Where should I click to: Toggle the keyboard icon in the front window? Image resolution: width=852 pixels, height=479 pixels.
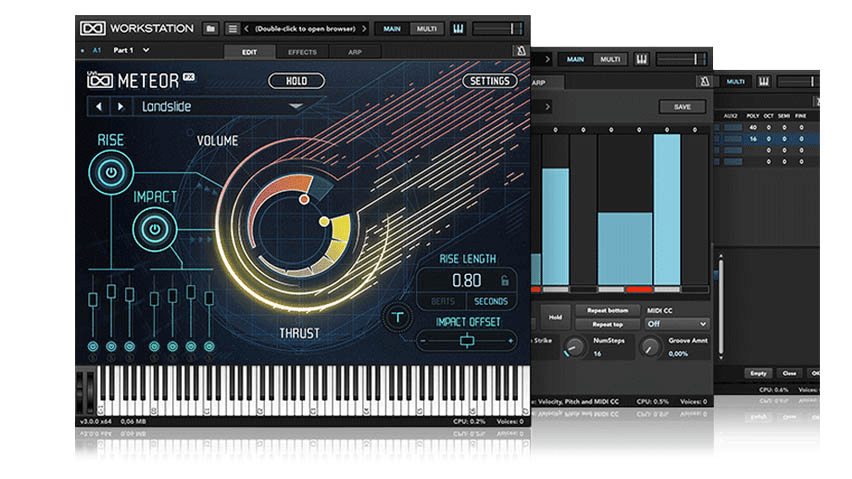458,29
